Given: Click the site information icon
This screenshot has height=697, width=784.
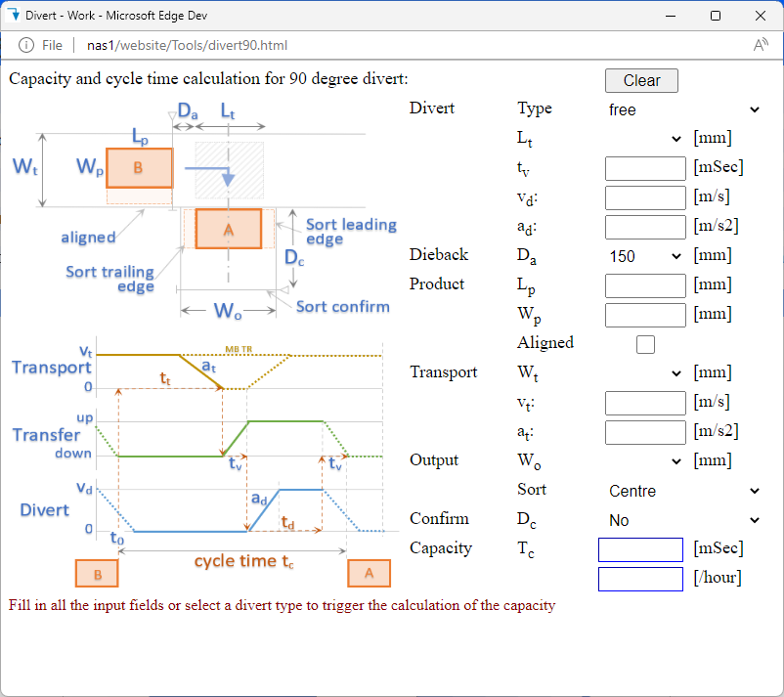Looking at the screenshot, I should (26, 46).
